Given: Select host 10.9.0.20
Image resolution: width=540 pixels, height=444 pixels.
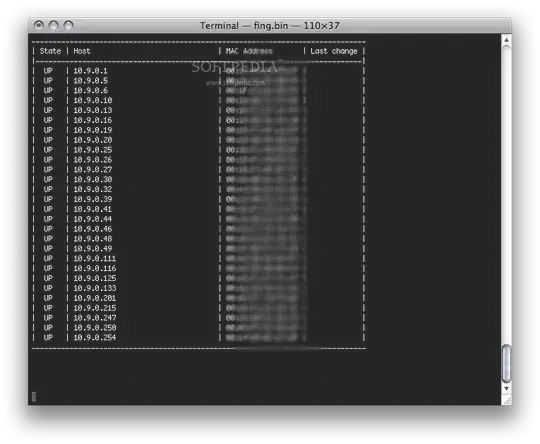Looking at the screenshot, I should click(x=93, y=140).
